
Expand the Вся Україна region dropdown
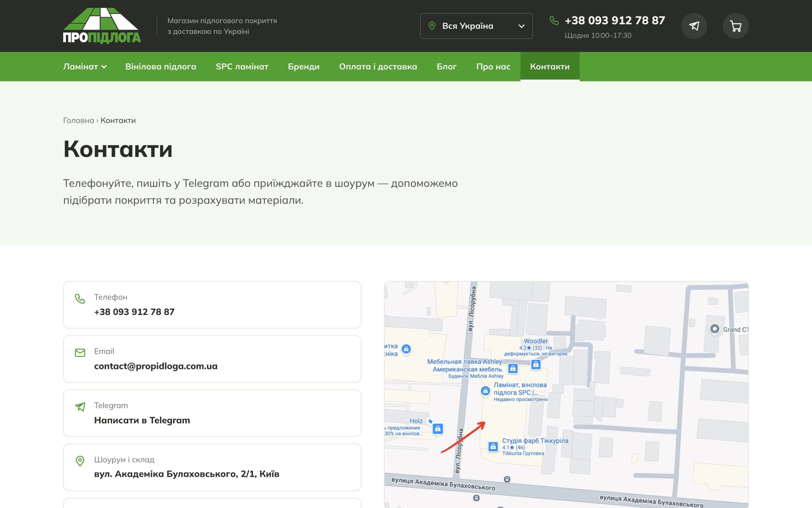coord(476,26)
